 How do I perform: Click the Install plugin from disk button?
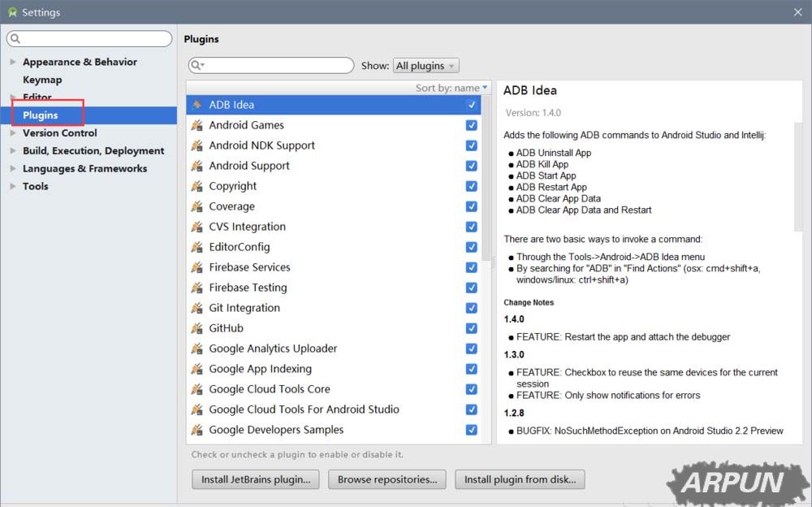tap(520, 479)
